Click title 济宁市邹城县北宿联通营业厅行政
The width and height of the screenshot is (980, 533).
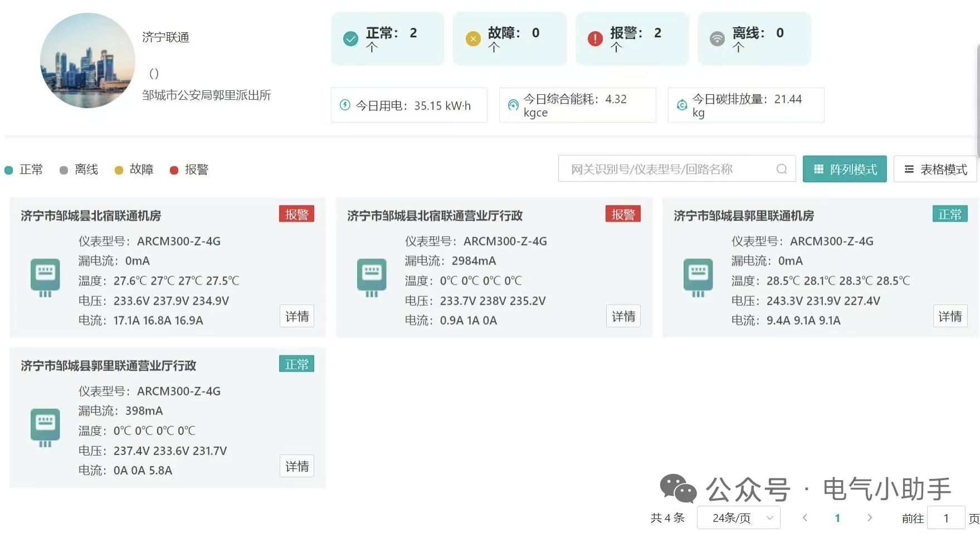[435, 216]
